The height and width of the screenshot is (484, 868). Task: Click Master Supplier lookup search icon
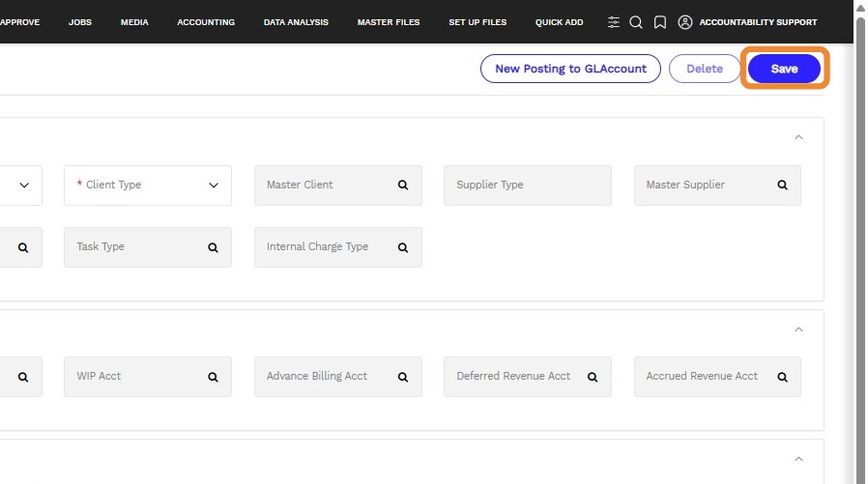(783, 185)
